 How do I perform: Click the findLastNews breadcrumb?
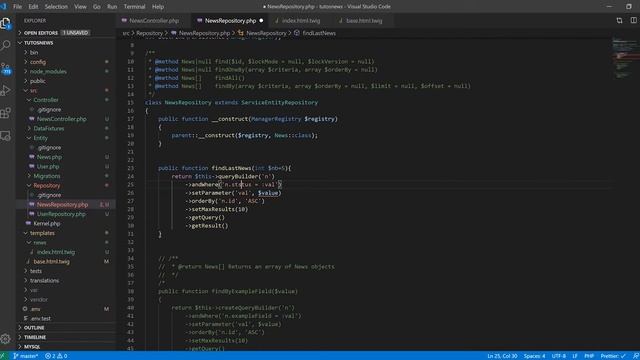(319, 33)
